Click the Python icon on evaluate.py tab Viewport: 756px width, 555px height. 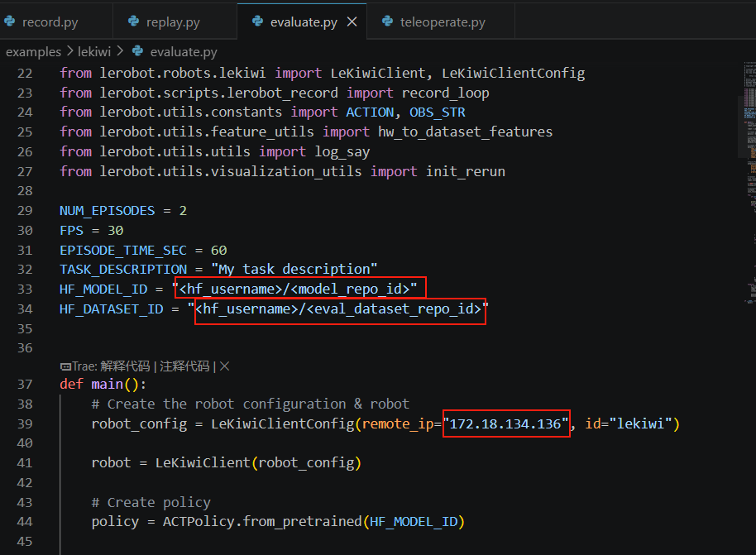point(257,22)
